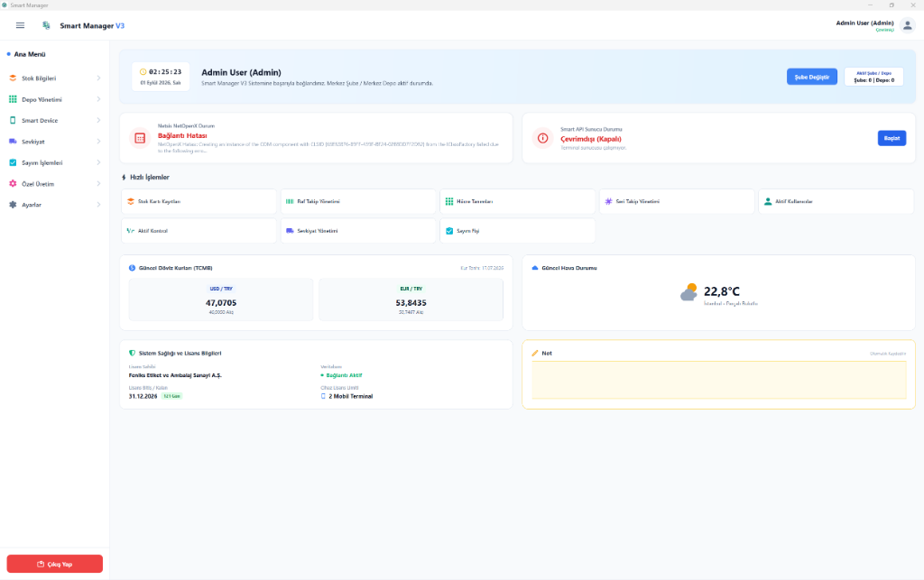
Task: Click the USD / TRY rate card
Action: (x=221, y=299)
